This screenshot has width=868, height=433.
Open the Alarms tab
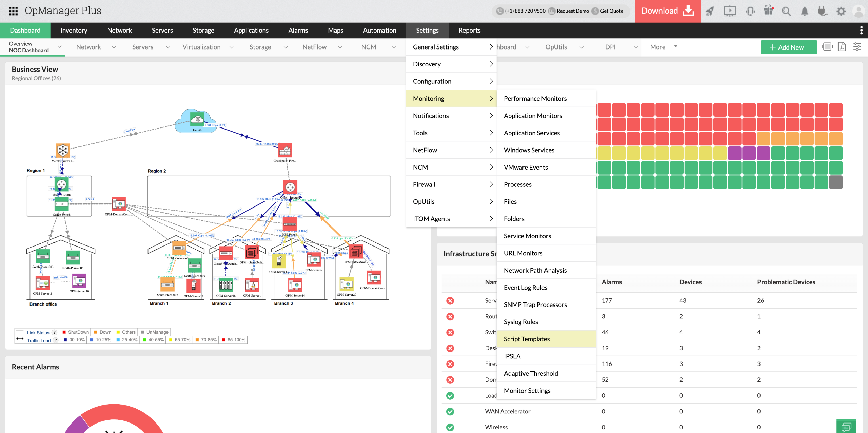pos(298,30)
